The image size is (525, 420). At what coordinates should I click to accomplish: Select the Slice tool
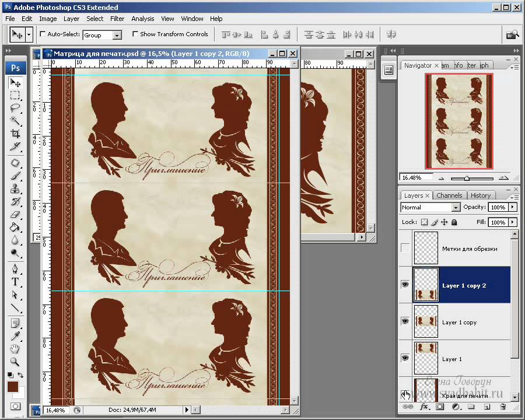[15, 146]
